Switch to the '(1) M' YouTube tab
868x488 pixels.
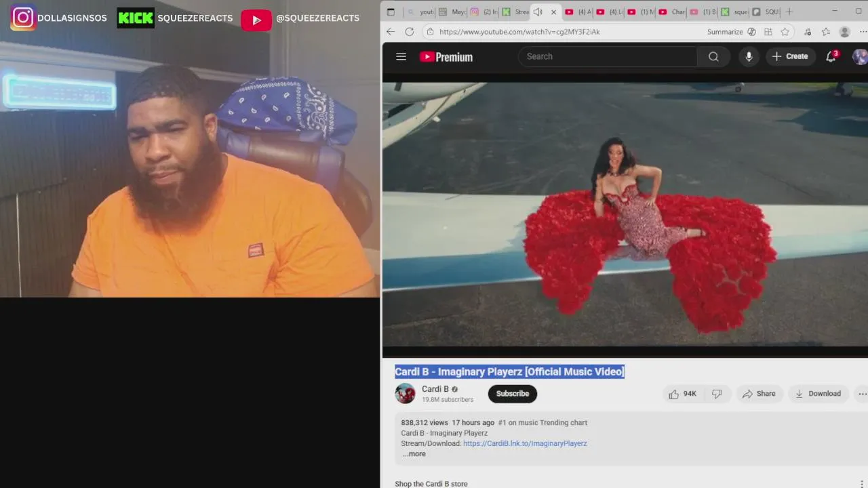click(x=640, y=12)
